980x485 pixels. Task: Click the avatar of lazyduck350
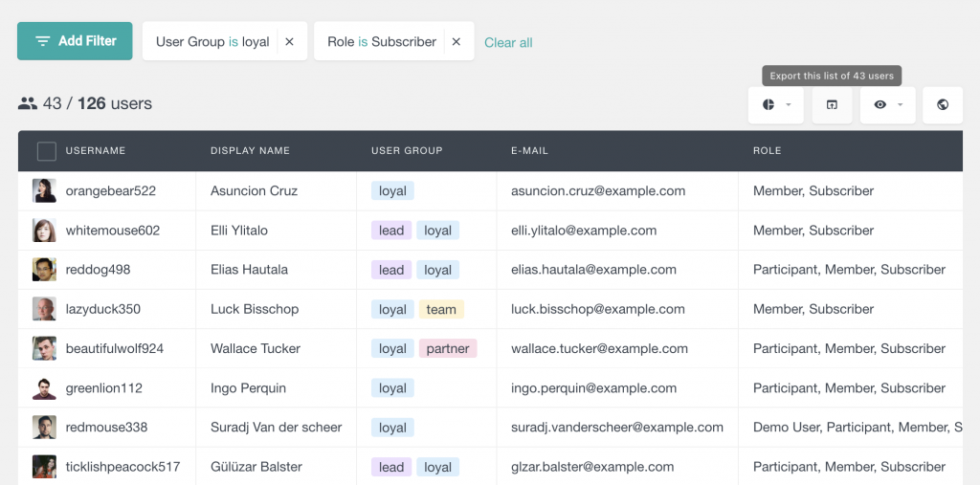(x=44, y=309)
